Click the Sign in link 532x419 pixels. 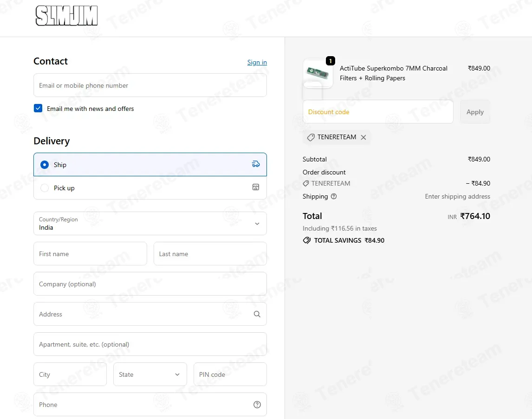click(x=257, y=62)
